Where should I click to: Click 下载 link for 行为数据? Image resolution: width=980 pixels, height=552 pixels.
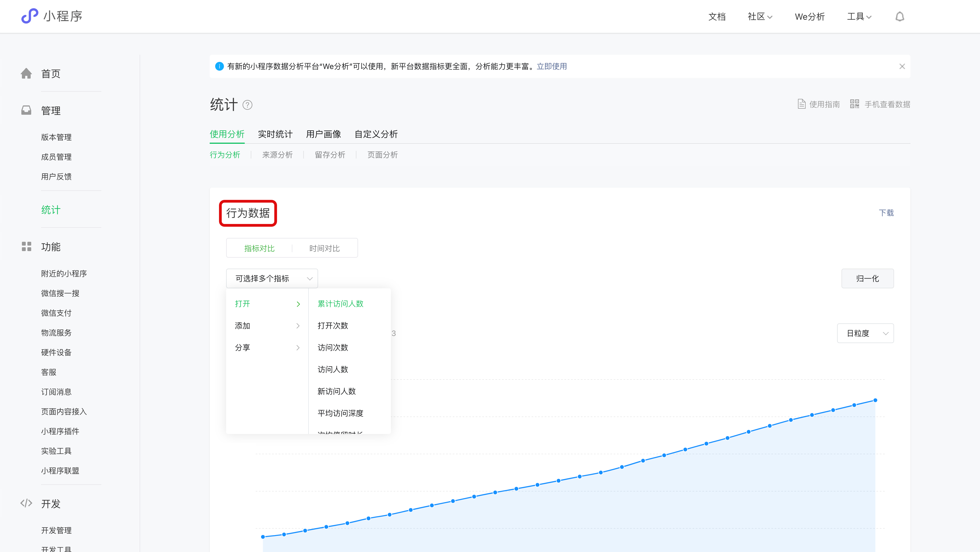pyautogui.click(x=886, y=213)
